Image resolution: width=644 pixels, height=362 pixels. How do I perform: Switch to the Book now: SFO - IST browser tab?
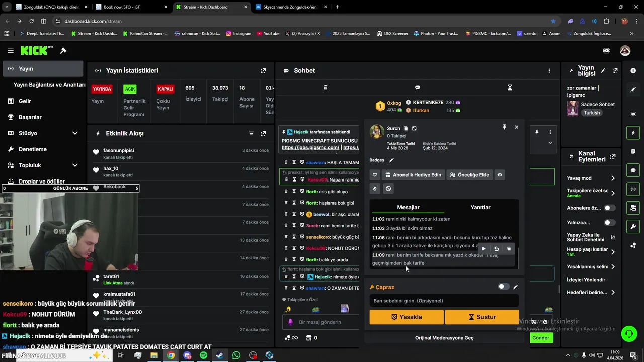tap(130, 7)
